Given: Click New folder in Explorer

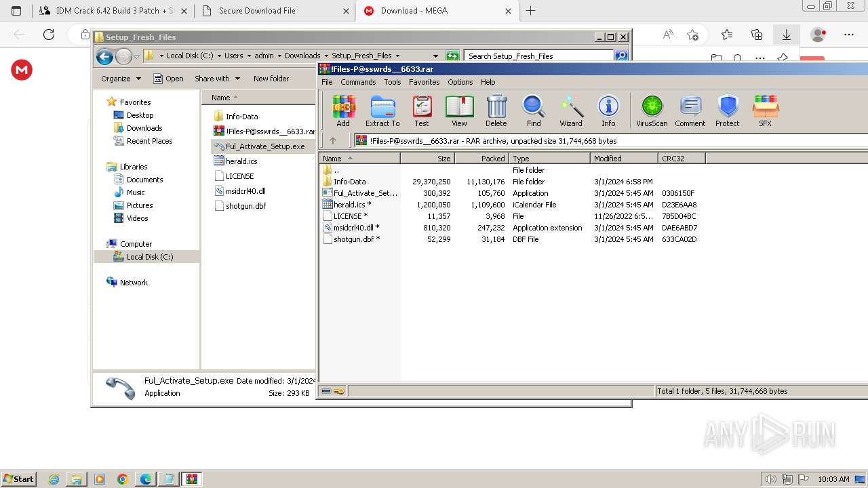Looking at the screenshot, I should point(271,79).
